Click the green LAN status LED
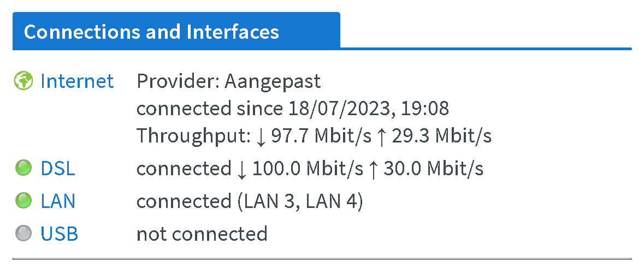The height and width of the screenshot is (268, 644). coord(23,201)
